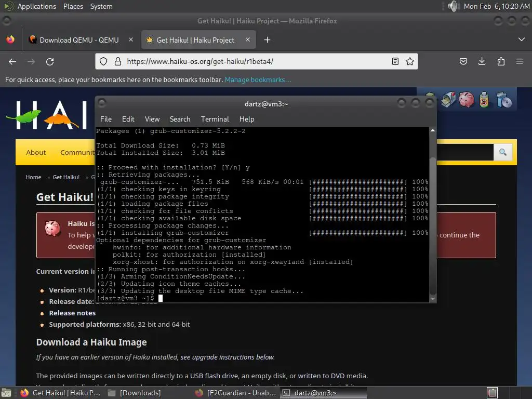Screen dimensions: 532x399
Task: Click the Haiku site search magnifier button
Action: [503, 152]
